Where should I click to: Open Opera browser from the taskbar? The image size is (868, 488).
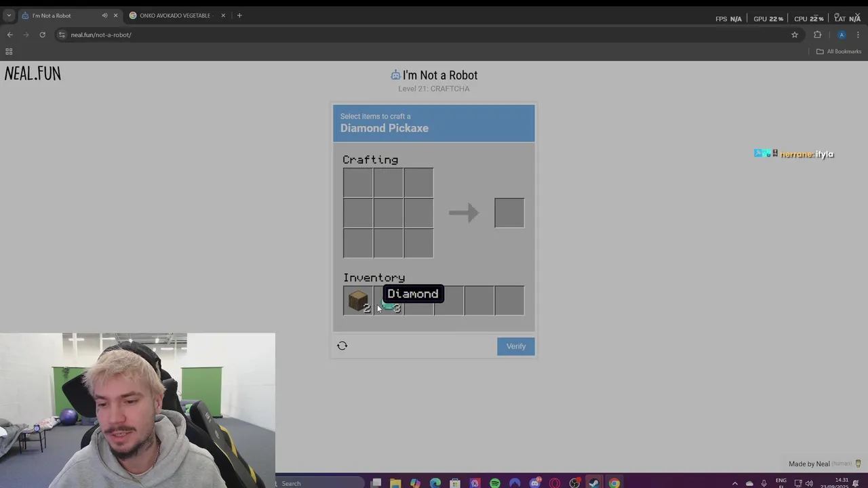(555, 483)
